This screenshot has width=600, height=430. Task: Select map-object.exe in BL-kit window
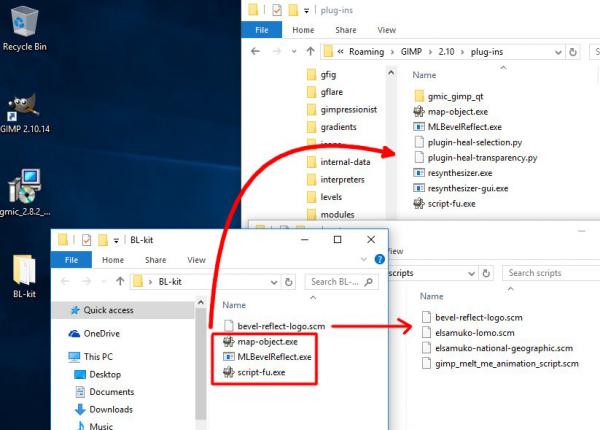coord(261,341)
